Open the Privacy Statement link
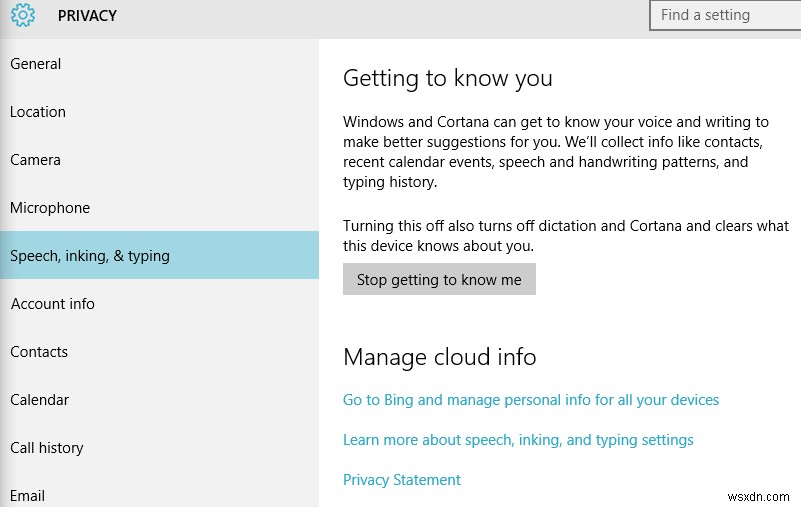Screen dimensions: 801x507 pos(402,480)
